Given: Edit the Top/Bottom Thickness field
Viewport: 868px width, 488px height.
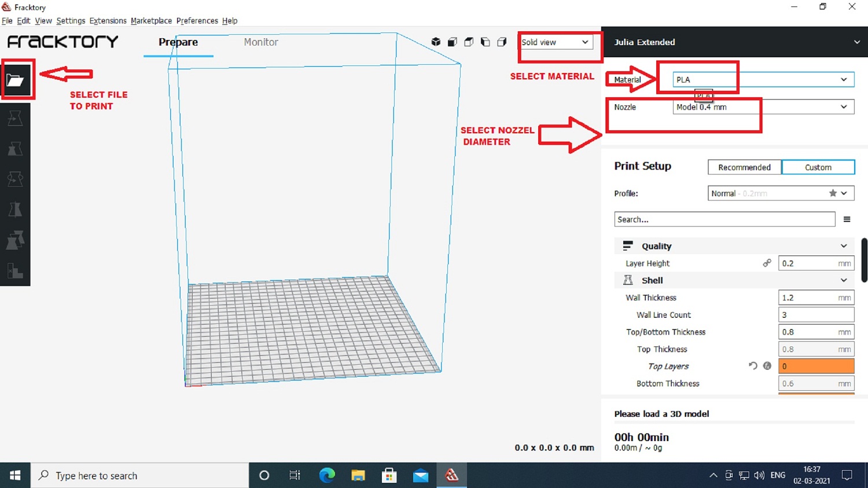Looking at the screenshot, I should pos(816,332).
